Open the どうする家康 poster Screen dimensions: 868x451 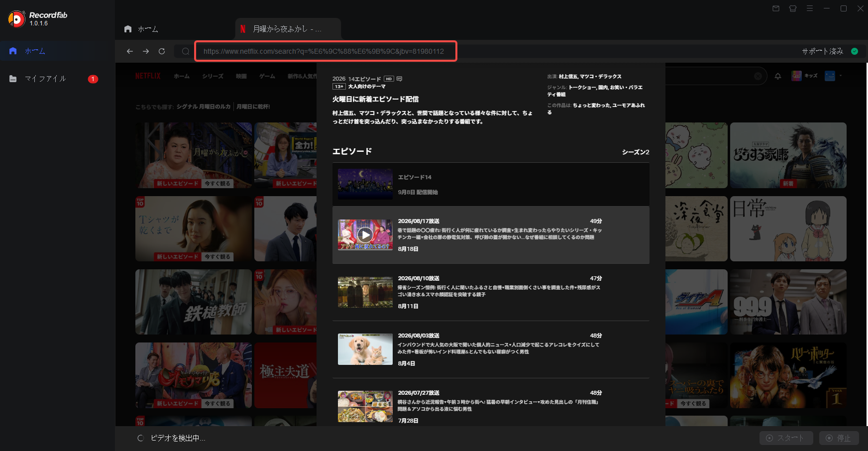pos(788,155)
